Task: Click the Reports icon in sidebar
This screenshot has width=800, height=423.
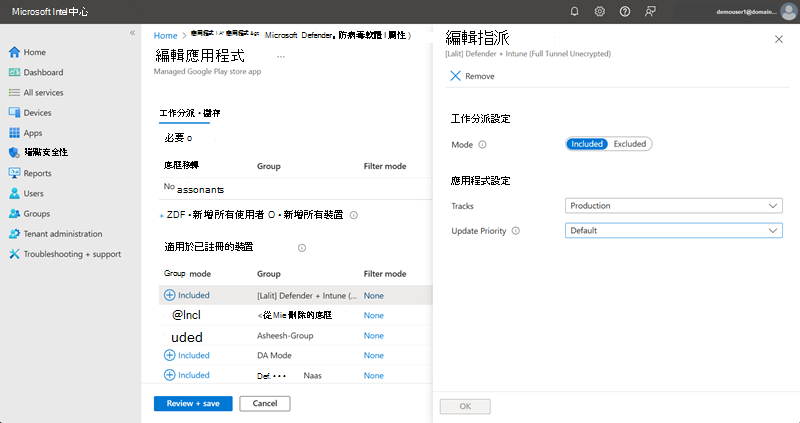Action: 14,173
